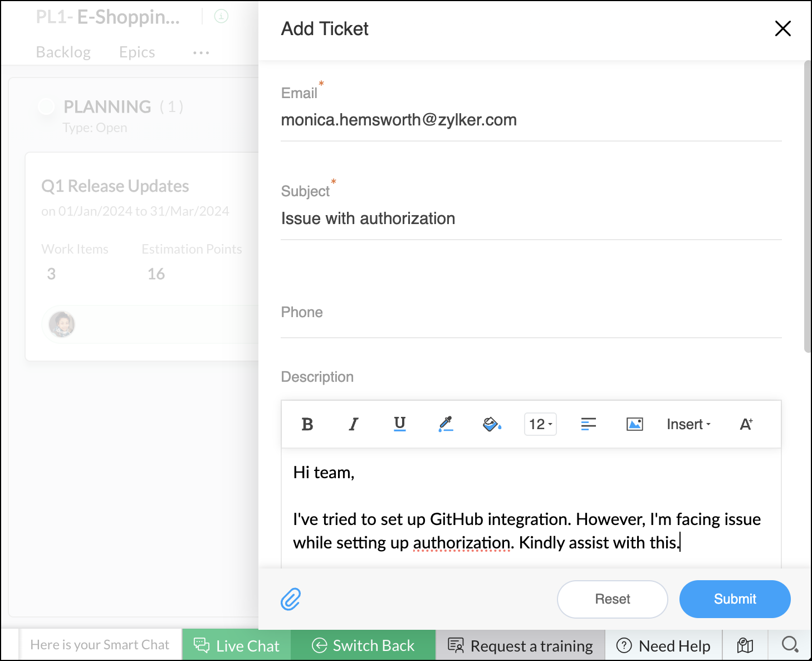
Task: Open the Q1 Release Updates sprint card
Action: coord(142,256)
